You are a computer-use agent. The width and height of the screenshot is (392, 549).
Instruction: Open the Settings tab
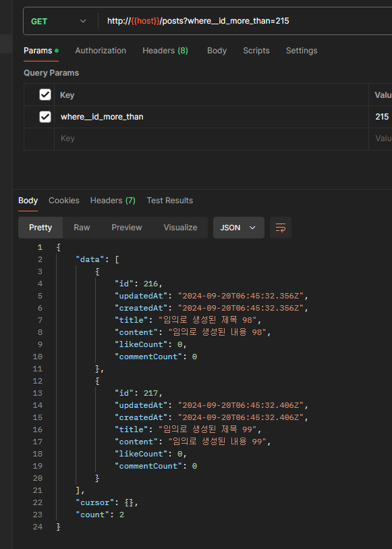(x=302, y=51)
